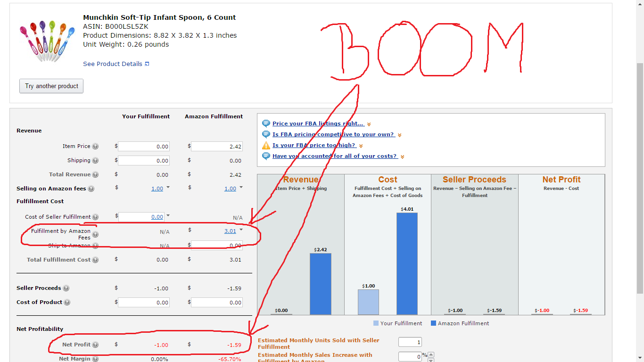Click the Your Fulfillment Item Price field
Viewport: 644px width, 362px height.
[x=144, y=147]
